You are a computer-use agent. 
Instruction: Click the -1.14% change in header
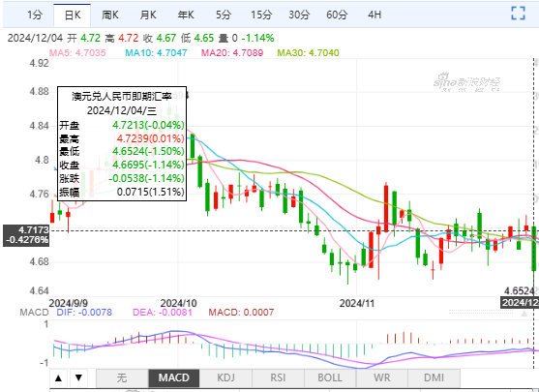[257, 38]
